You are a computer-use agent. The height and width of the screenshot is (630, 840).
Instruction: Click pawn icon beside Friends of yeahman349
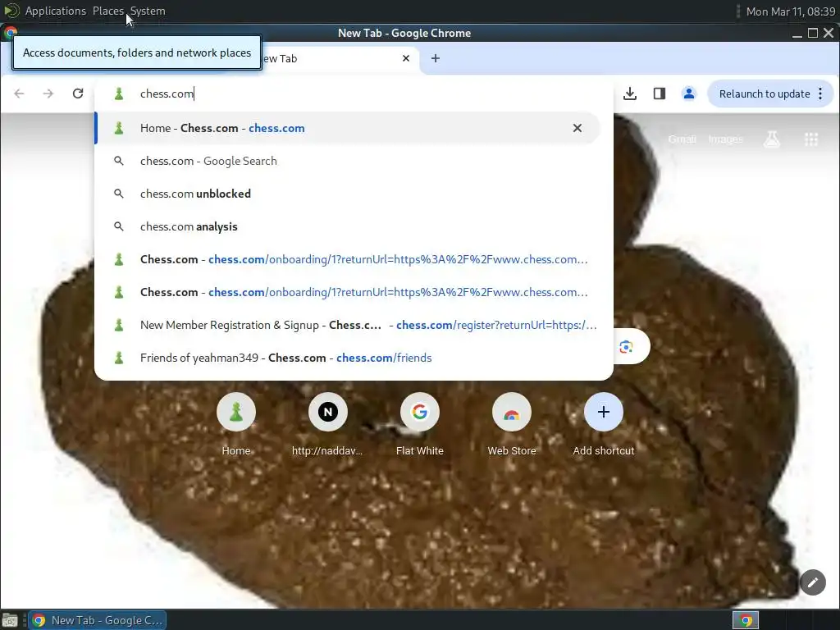[x=119, y=358]
